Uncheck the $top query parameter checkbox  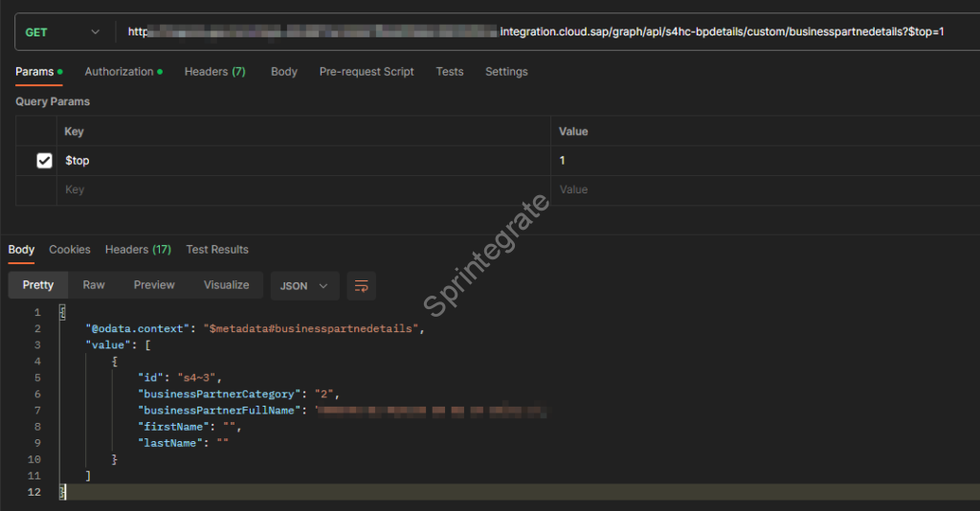tap(44, 161)
